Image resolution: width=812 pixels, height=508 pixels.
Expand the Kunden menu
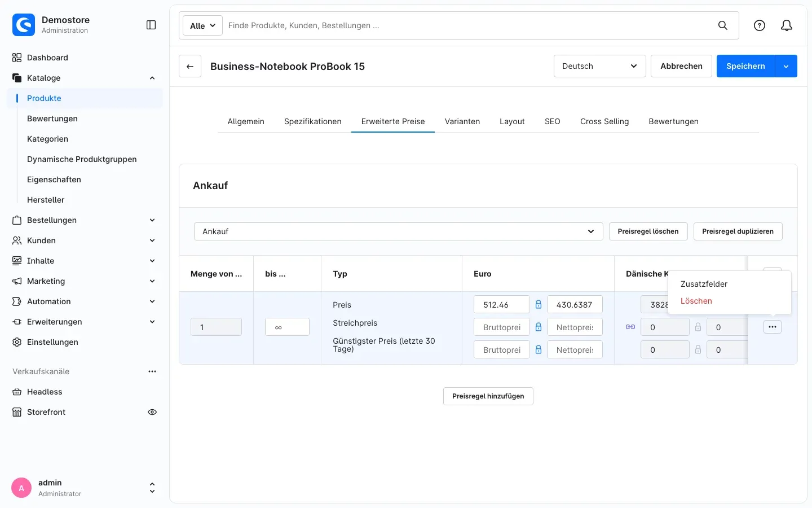click(152, 240)
